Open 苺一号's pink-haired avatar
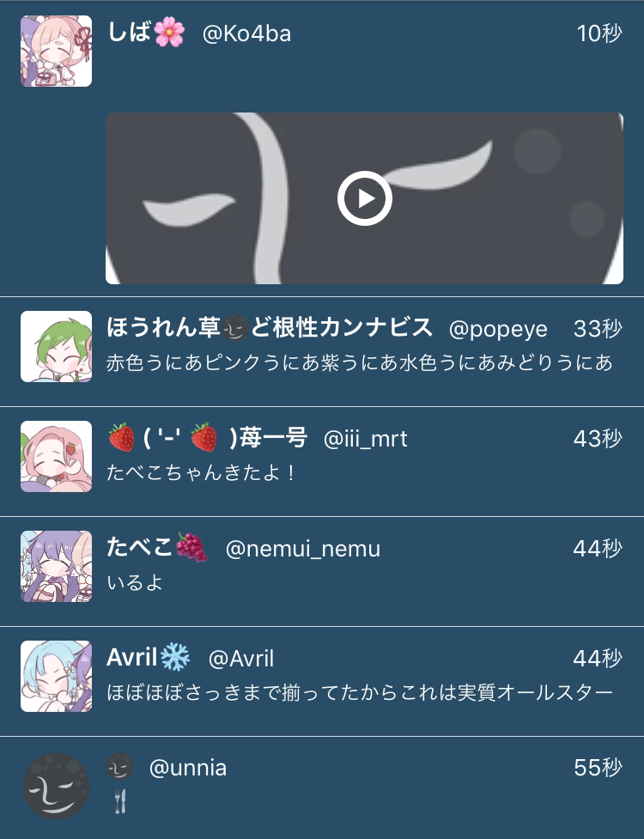Screen dimensions: 644x839 click(56, 456)
